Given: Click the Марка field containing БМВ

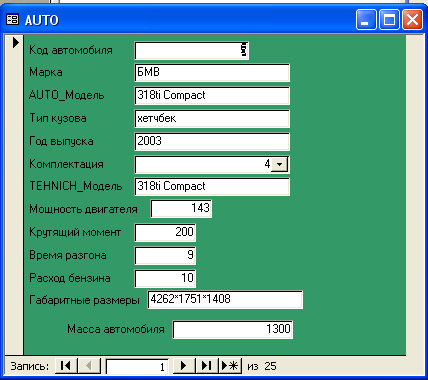Looking at the screenshot, I should click(x=212, y=72).
